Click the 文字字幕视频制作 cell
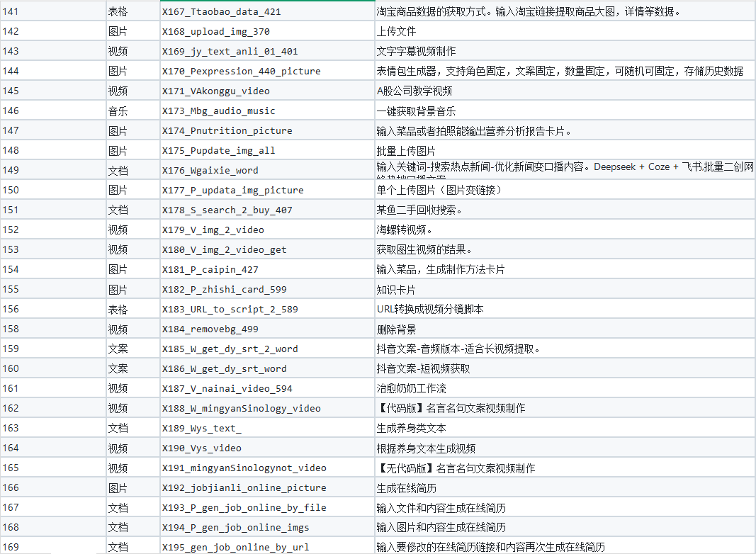 coord(565,50)
